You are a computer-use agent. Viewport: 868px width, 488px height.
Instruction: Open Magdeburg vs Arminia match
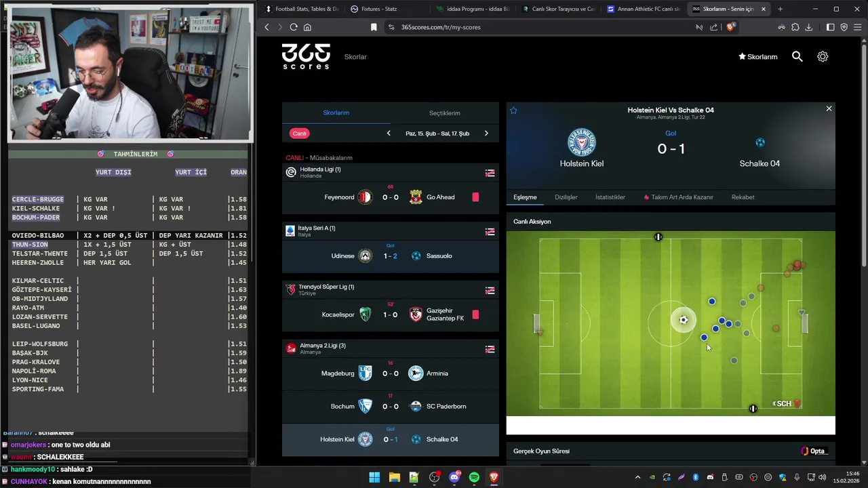[x=391, y=373]
